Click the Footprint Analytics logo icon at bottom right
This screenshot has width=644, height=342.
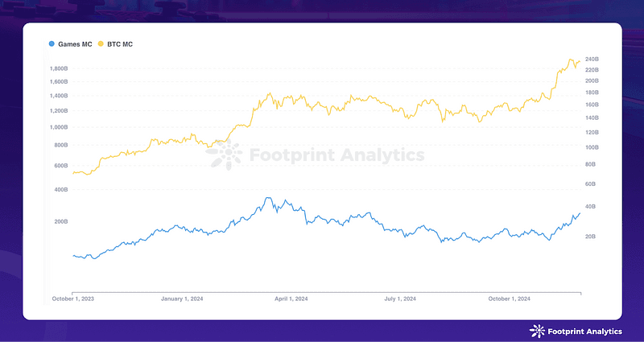pyautogui.click(x=537, y=332)
